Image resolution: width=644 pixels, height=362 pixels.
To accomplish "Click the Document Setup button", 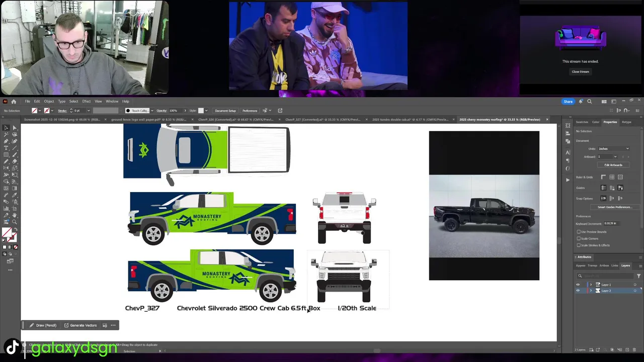I will (x=225, y=111).
